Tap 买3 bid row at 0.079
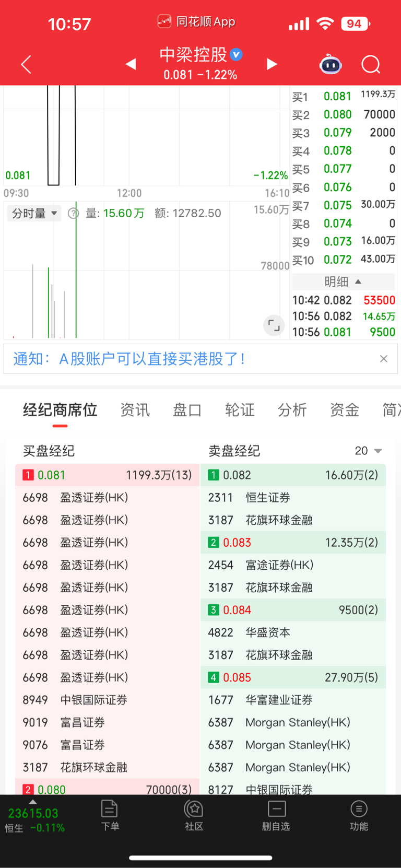 (x=343, y=133)
